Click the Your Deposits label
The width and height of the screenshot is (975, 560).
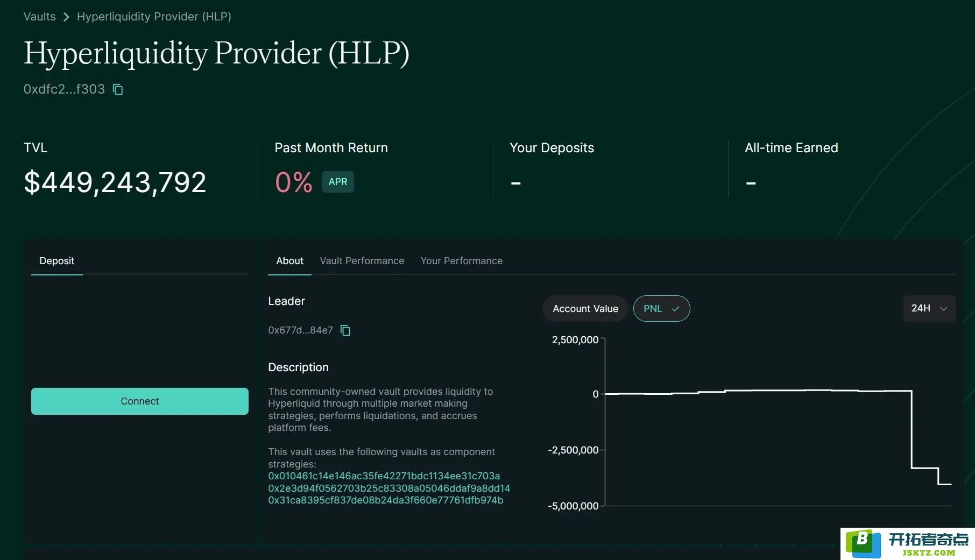[552, 148]
